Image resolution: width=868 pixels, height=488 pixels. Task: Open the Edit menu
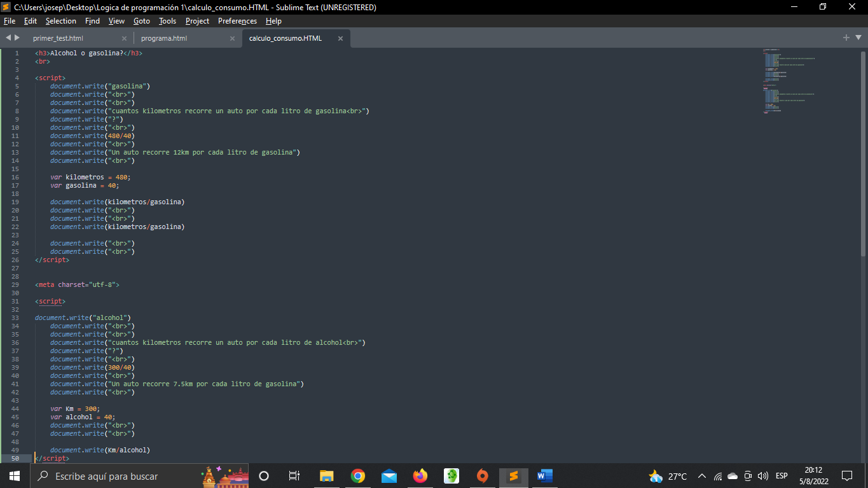click(31, 21)
